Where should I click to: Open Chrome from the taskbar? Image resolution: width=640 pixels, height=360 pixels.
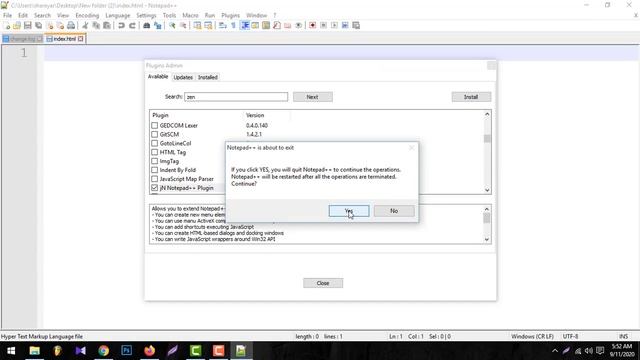pos(103,351)
